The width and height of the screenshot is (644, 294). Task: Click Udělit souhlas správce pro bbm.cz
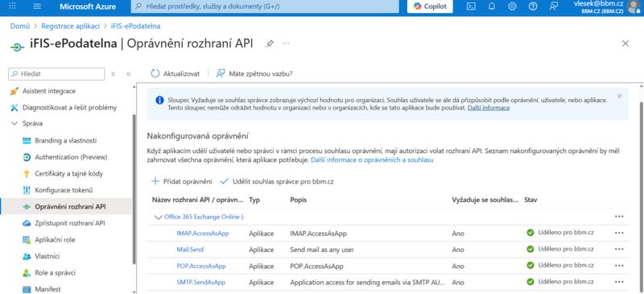(277, 181)
